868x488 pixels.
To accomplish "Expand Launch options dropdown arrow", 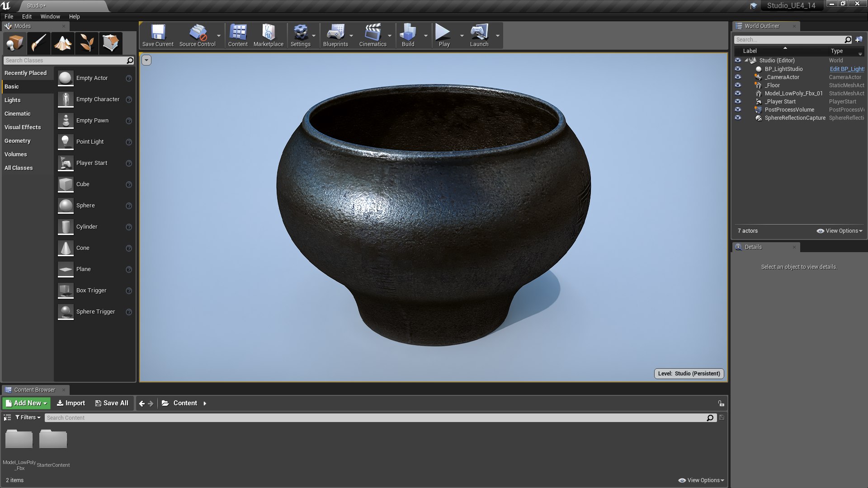I will (498, 36).
